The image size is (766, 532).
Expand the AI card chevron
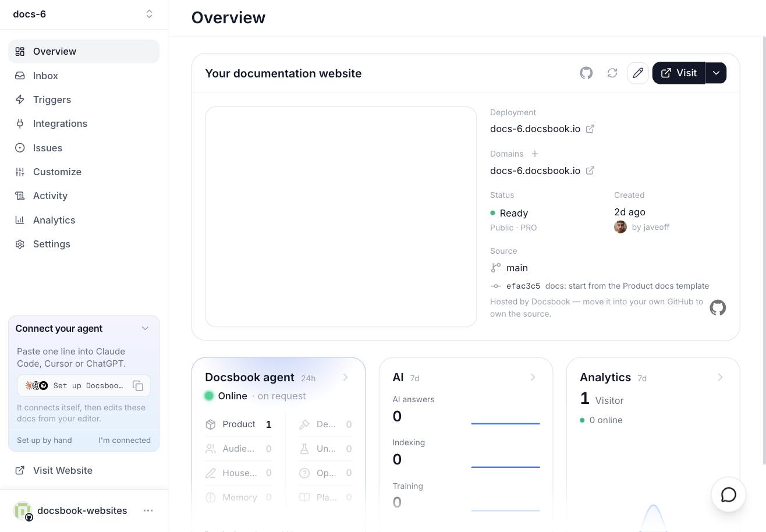pyautogui.click(x=533, y=377)
